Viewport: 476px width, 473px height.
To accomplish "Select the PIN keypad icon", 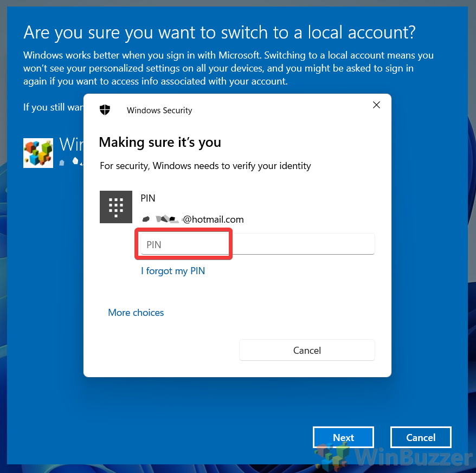I will [116, 207].
